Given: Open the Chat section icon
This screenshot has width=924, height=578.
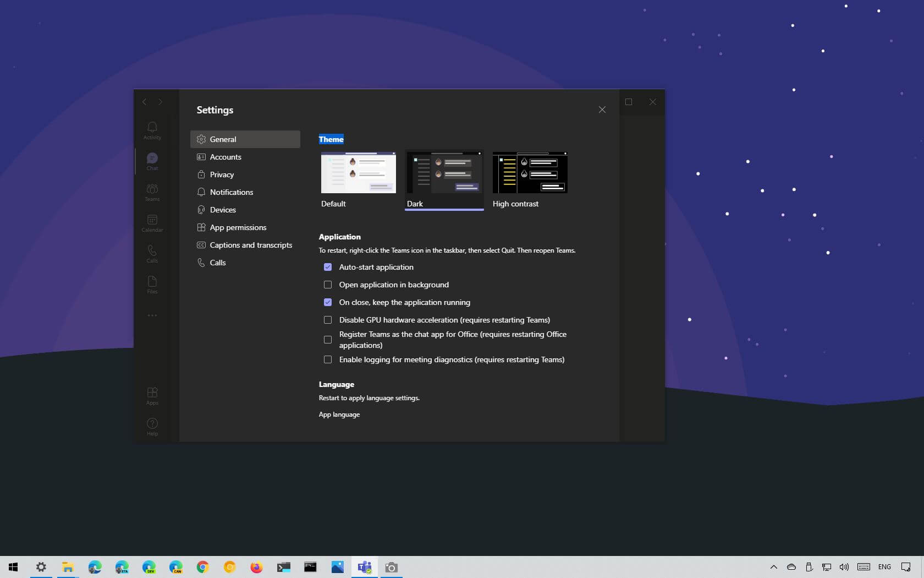Looking at the screenshot, I should [x=152, y=161].
